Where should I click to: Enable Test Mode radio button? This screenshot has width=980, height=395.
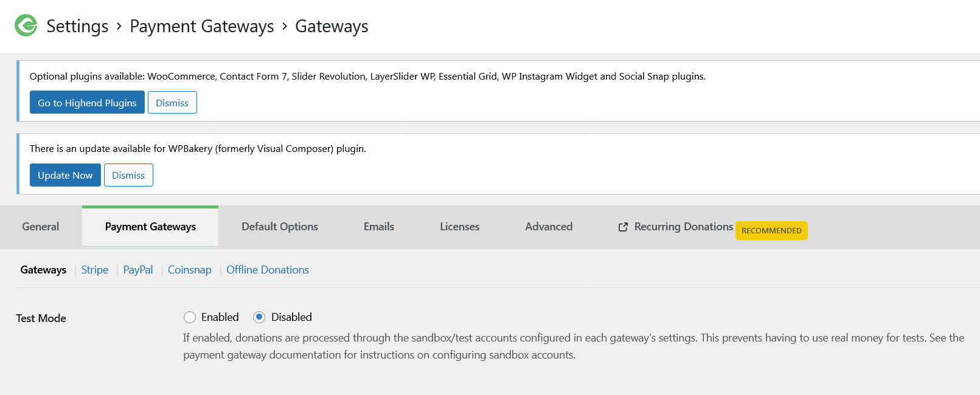[190, 317]
